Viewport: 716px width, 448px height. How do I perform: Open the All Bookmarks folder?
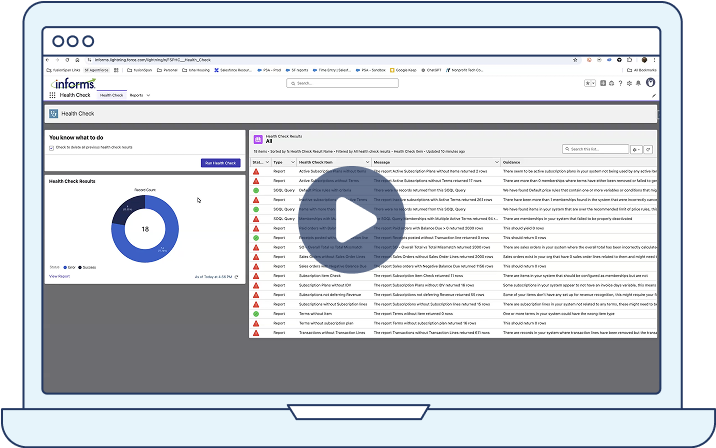point(642,70)
